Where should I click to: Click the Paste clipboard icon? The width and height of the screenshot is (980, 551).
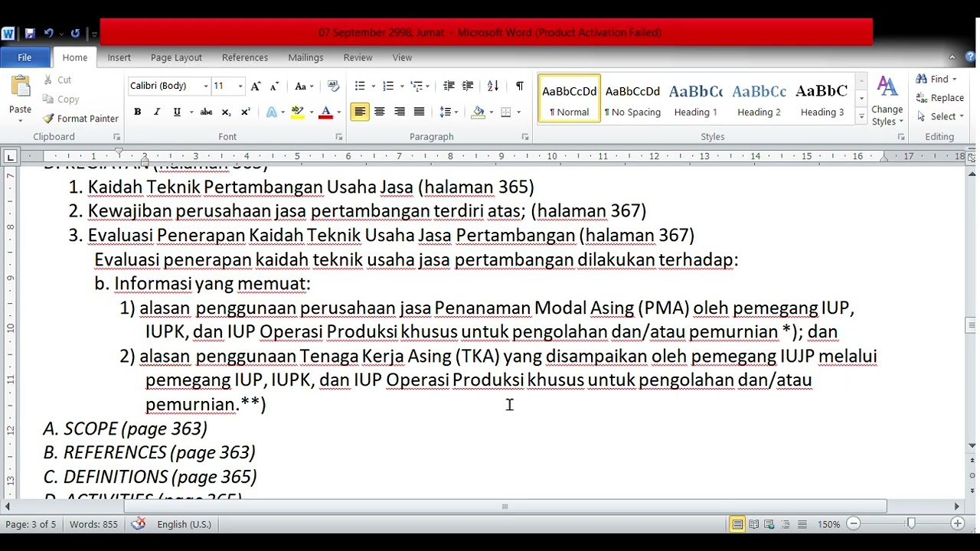point(20,87)
